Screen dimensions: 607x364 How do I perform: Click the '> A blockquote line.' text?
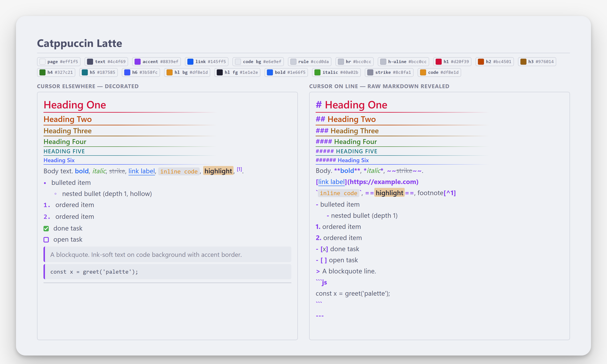click(346, 271)
